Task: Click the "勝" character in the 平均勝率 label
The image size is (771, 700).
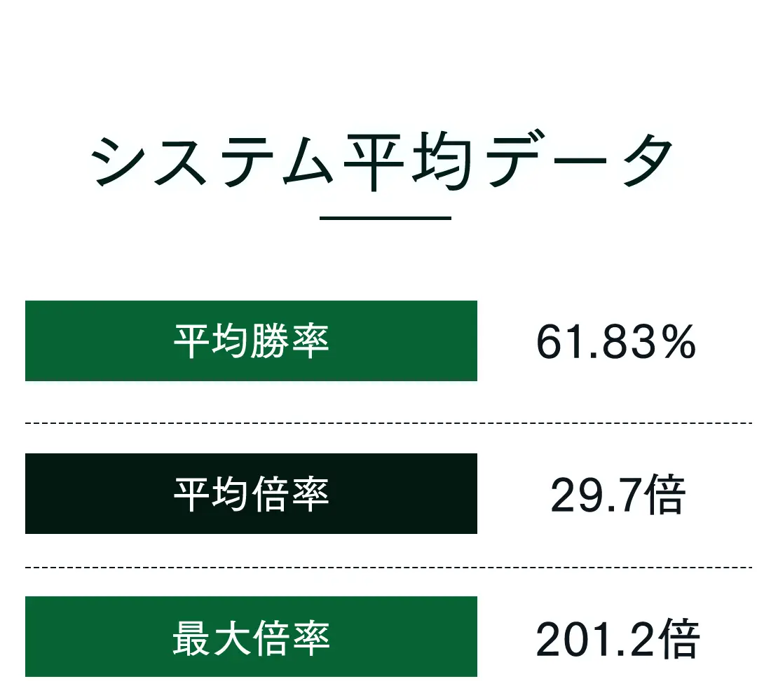Action: coord(271,341)
